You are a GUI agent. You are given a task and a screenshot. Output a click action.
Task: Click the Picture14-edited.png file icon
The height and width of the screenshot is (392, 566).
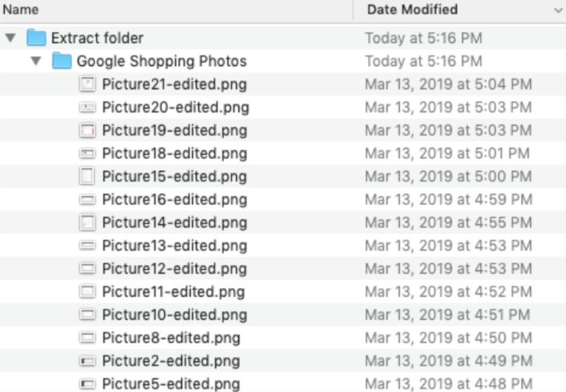[x=87, y=223]
